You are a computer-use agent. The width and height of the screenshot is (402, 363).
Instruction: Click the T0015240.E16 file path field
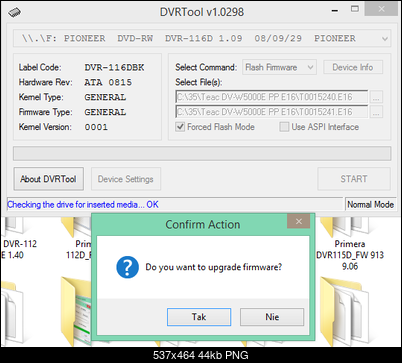[x=272, y=97]
